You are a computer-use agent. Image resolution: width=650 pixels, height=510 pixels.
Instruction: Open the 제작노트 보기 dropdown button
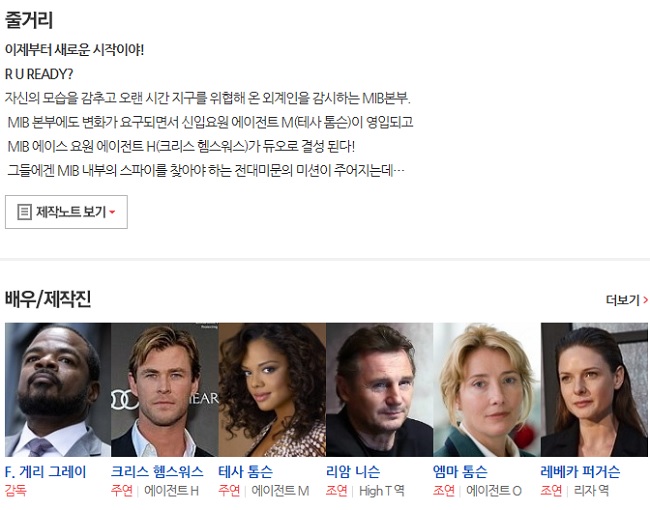66,212
